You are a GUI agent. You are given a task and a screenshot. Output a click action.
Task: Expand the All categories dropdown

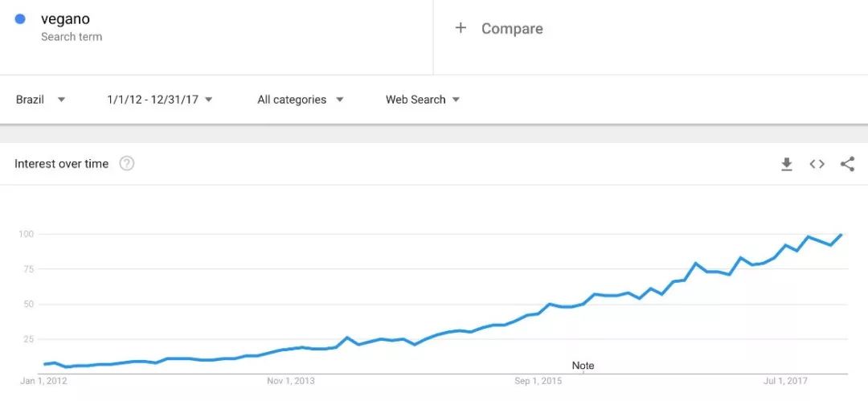pyautogui.click(x=301, y=100)
